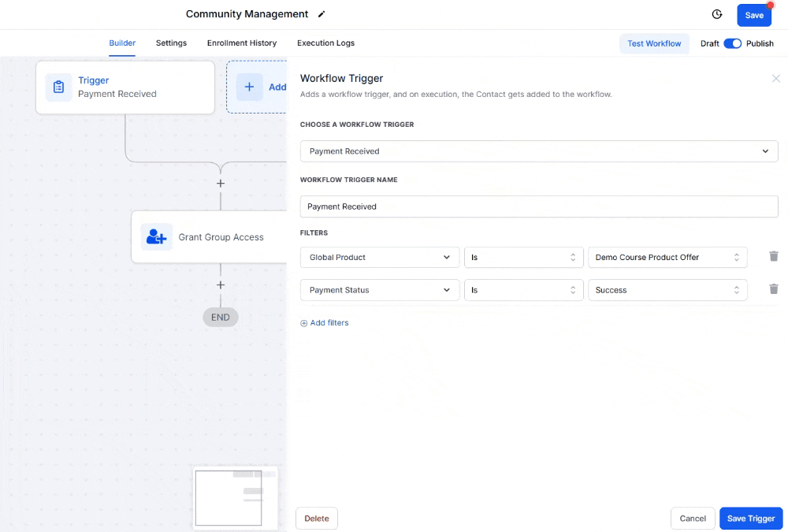Click the Test Workflow button
Viewport: 788px width, 532px height.
click(654, 44)
